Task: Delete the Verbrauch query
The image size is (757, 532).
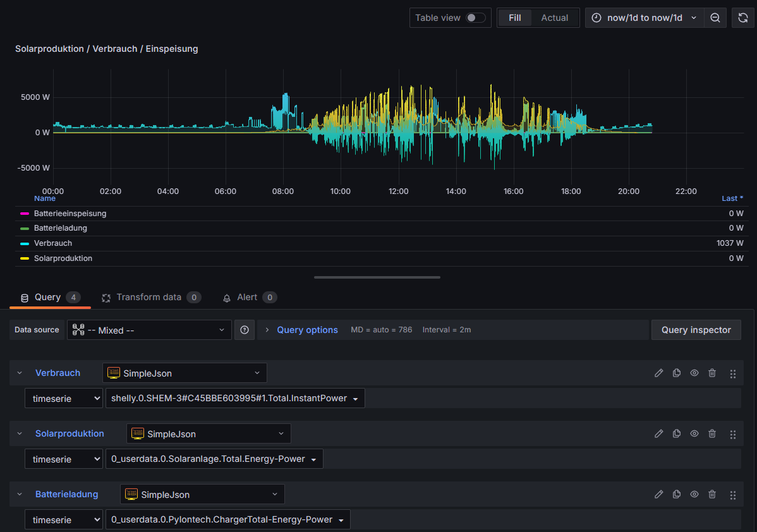Action: (712, 373)
